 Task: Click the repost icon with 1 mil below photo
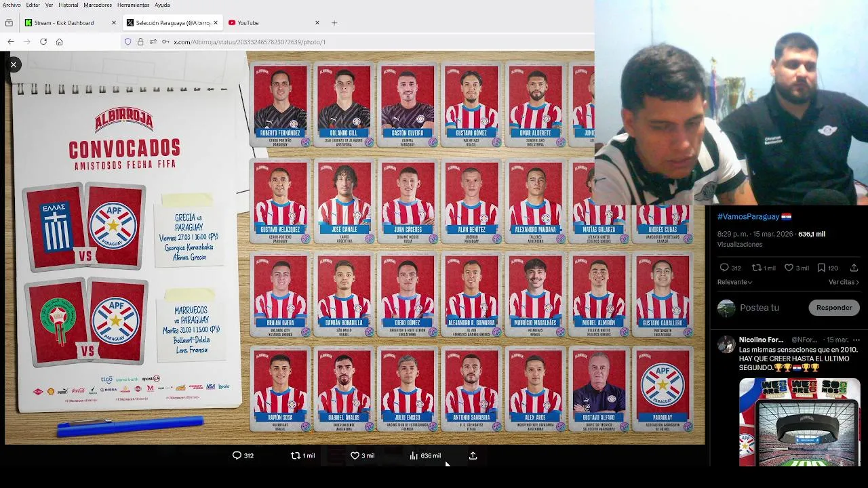coord(295,455)
